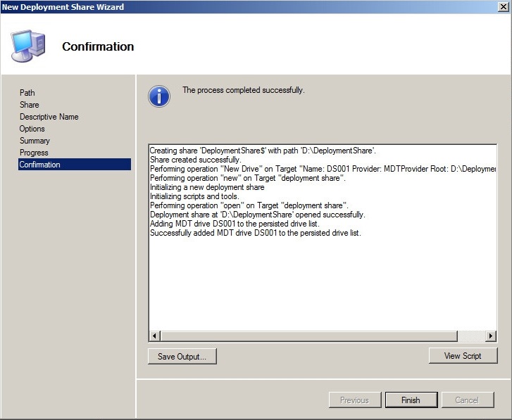Select the Path step in sidebar
Image resolution: width=512 pixels, height=420 pixels.
tap(27, 93)
